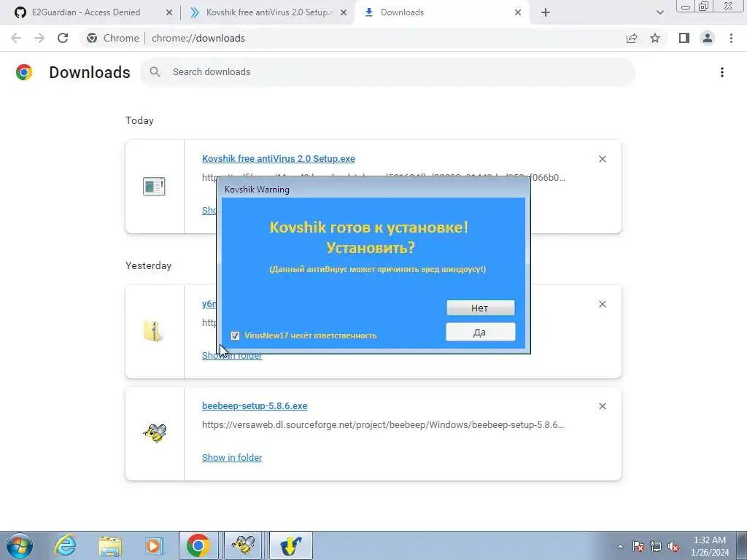Viewport: 747px width, 560px height.
Task: Click the taskbar clock showing 1:32 AM
Action: click(x=710, y=546)
